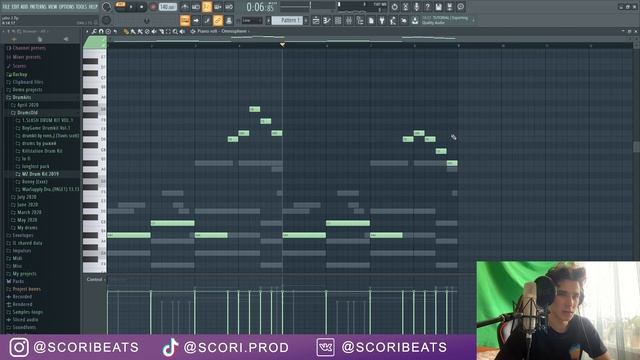The image size is (640, 360).
Task: Open the OPTIONS menu
Action: tap(67, 7)
